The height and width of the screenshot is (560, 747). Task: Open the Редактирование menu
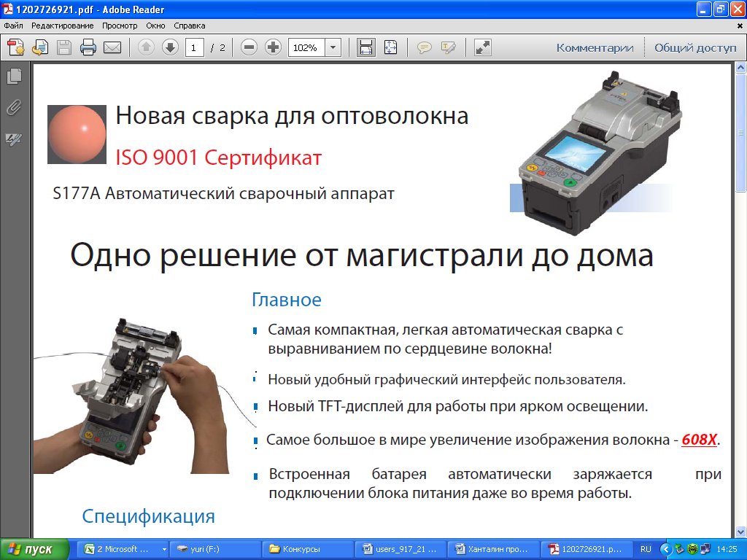63,26
